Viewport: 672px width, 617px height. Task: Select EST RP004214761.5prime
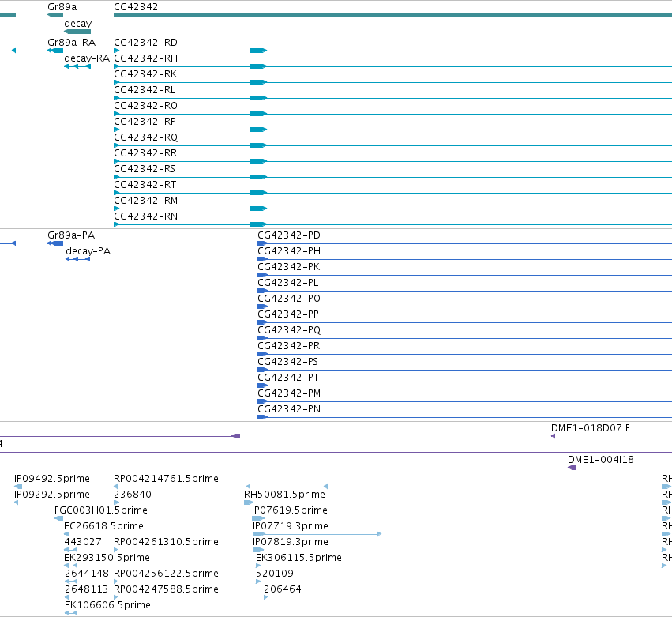(x=167, y=479)
